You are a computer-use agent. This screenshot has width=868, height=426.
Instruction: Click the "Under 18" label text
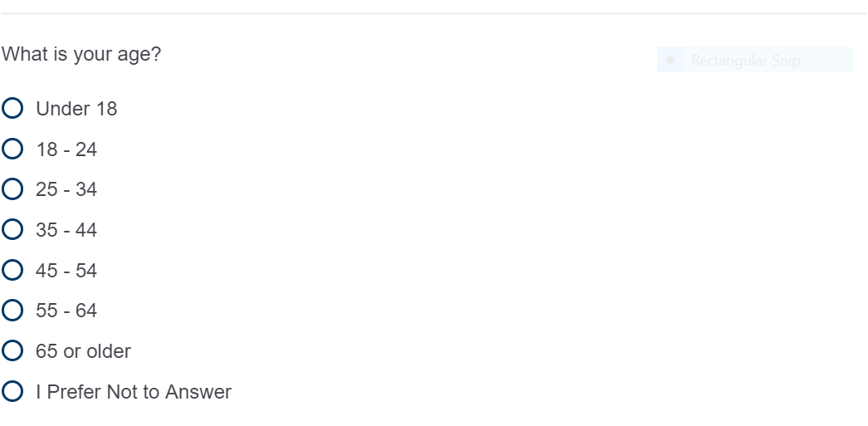76,109
